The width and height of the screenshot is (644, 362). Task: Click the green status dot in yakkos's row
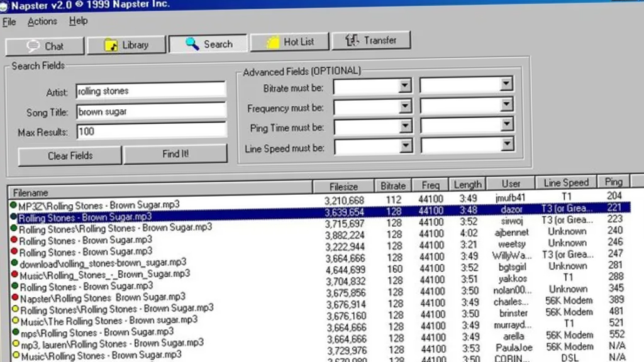(15, 285)
